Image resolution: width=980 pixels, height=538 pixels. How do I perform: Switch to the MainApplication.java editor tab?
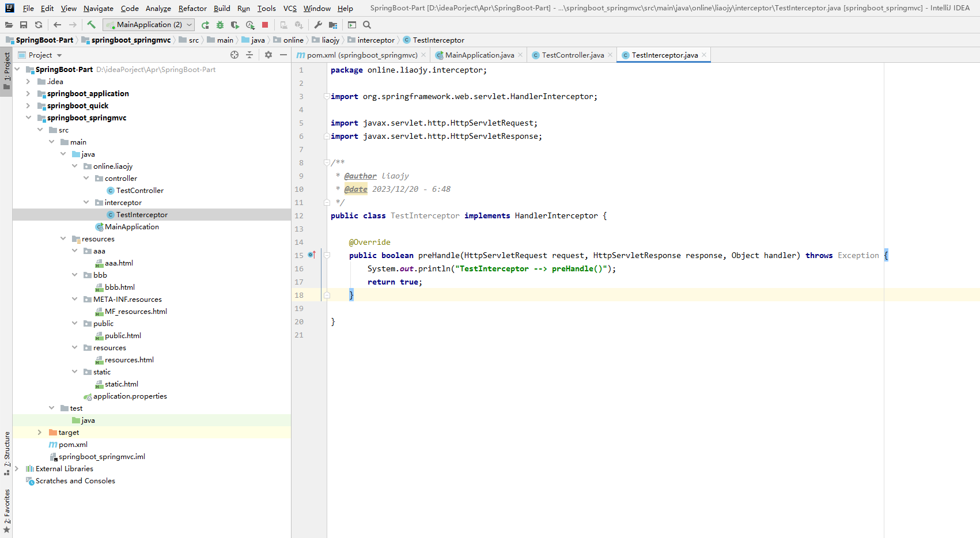(x=479, y=55)
